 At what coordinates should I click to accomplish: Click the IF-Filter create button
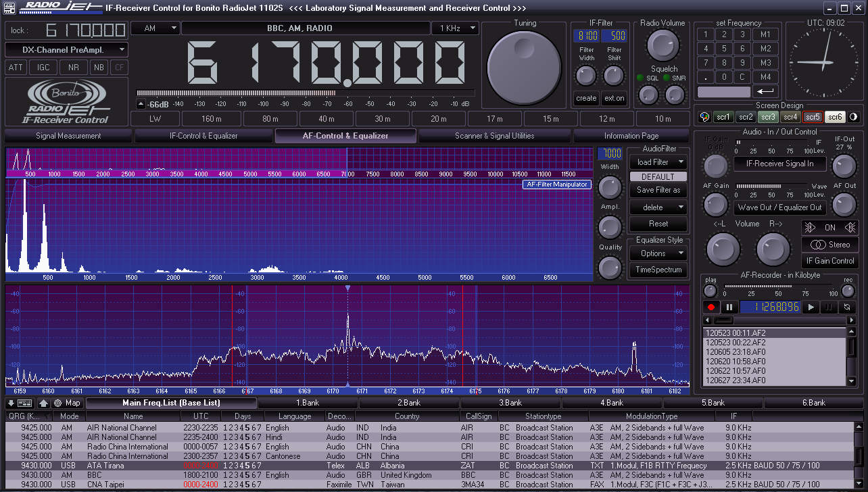pos(586,98)
